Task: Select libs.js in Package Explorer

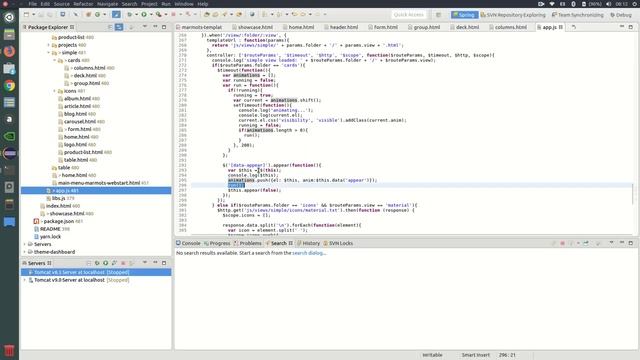Action: tap(60, 198)
